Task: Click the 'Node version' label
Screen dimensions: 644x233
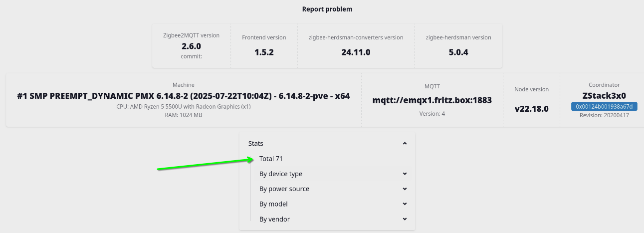Action: pyautogui.click(x=532, y=89)
